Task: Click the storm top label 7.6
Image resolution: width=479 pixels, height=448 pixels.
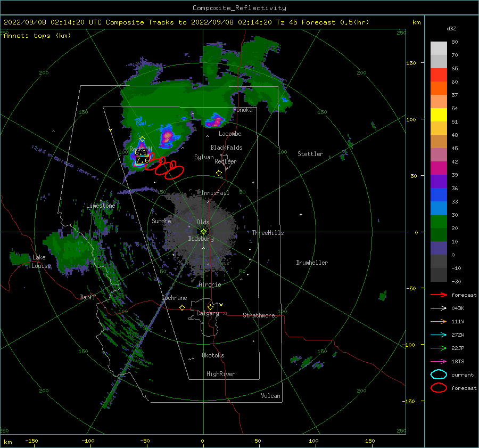Action: click(x=142, y=160)
